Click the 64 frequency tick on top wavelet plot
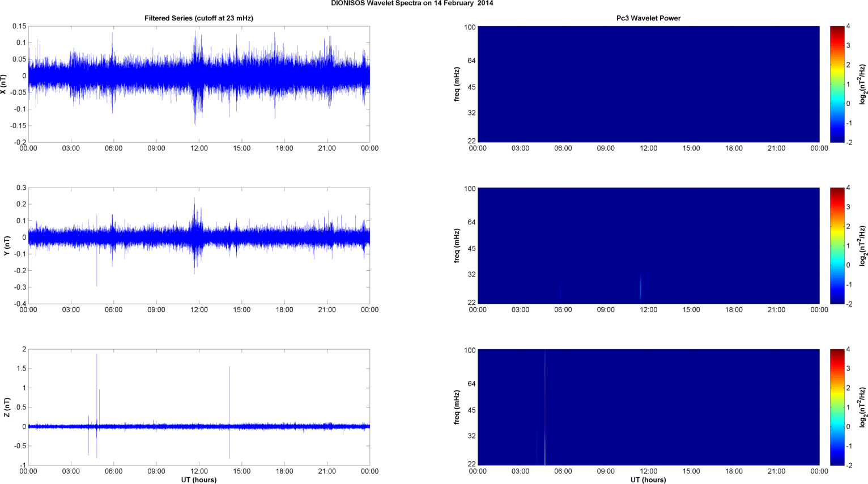 coord(471,61)
